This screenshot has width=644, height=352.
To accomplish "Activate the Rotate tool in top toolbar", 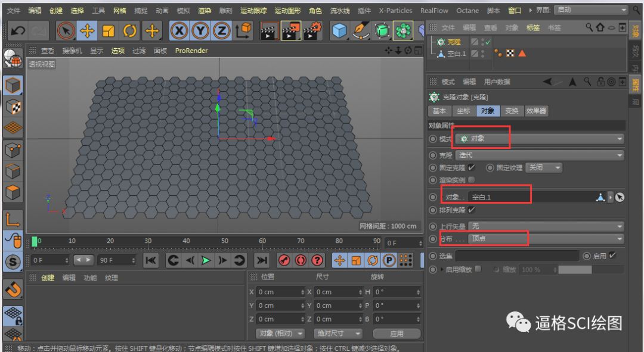I will (130, 31).
